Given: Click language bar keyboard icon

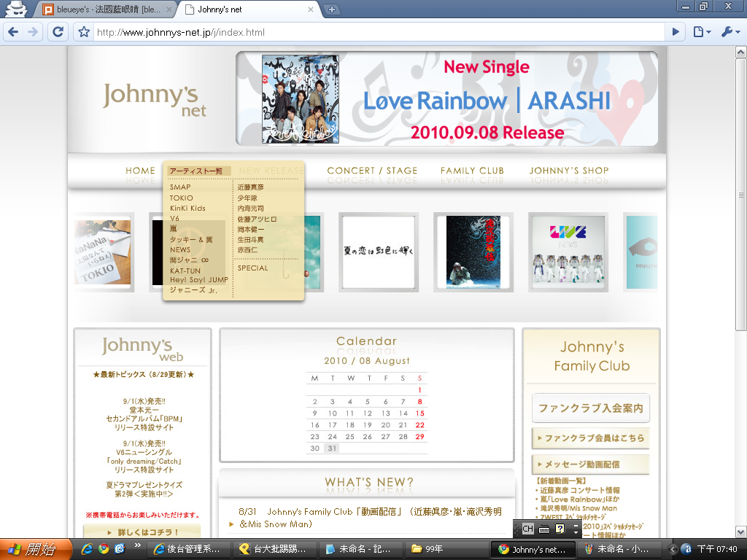Looking at the screenshot, I should point(544,529).
